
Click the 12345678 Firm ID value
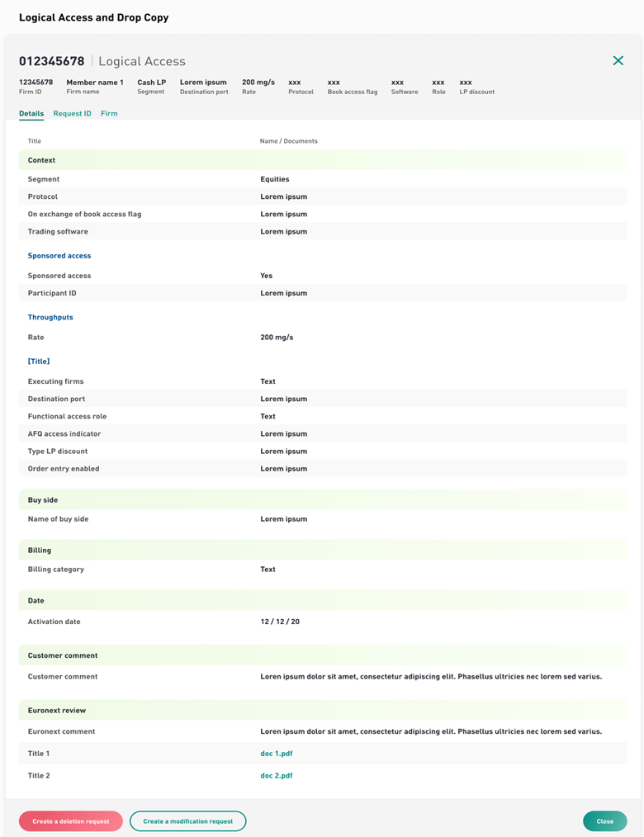click(36, 83)
